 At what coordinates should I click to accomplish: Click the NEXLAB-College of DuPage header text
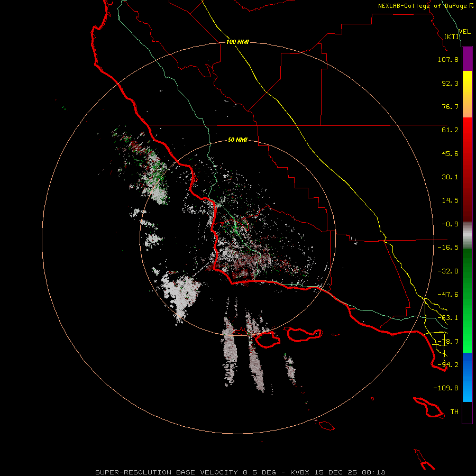click(x=426, y=6)
